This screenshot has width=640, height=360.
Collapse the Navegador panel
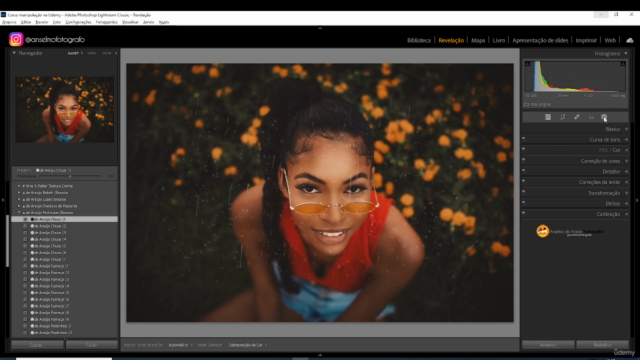coord(14,53)
